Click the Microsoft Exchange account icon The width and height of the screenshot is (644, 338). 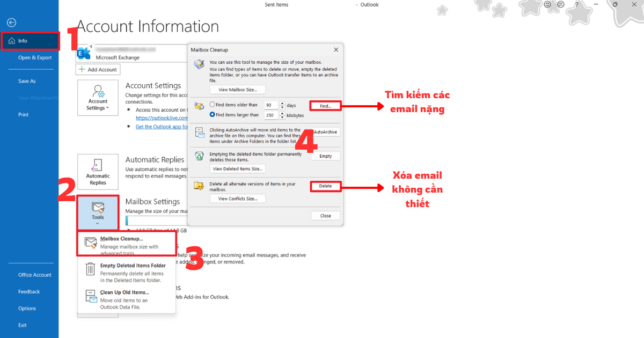(84, 53)
